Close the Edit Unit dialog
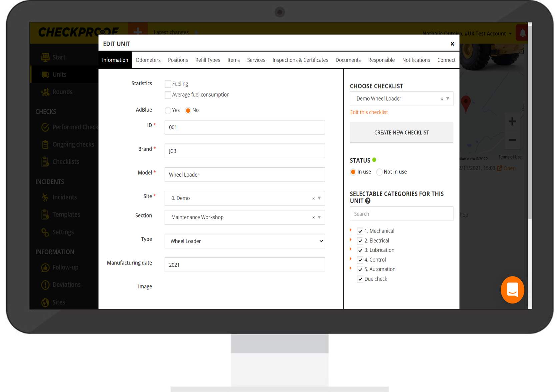 coord(452,44)
